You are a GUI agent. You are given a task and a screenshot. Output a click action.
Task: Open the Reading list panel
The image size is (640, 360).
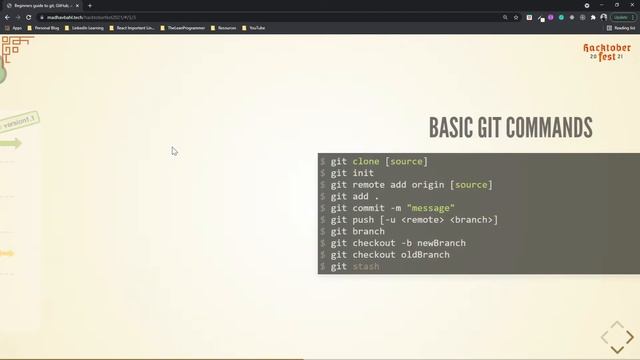point(621,28)
